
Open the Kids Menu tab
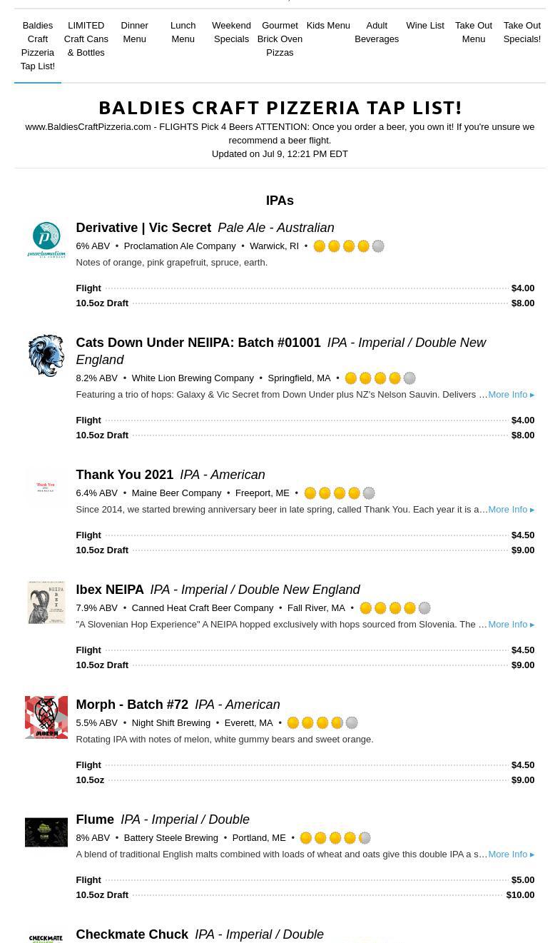(328, 26)
